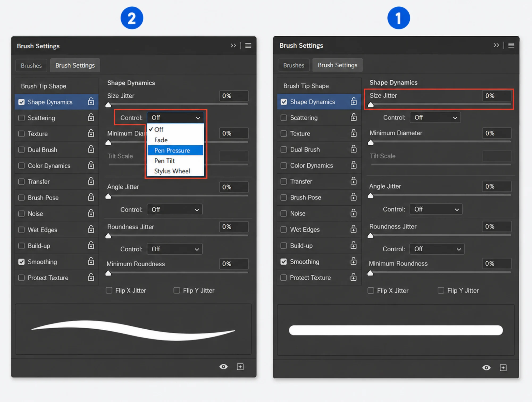Enable Texture checkbox in left panel
Viewport: 532px width, 402px height.
pyautogui.click(x=22, y=134)
